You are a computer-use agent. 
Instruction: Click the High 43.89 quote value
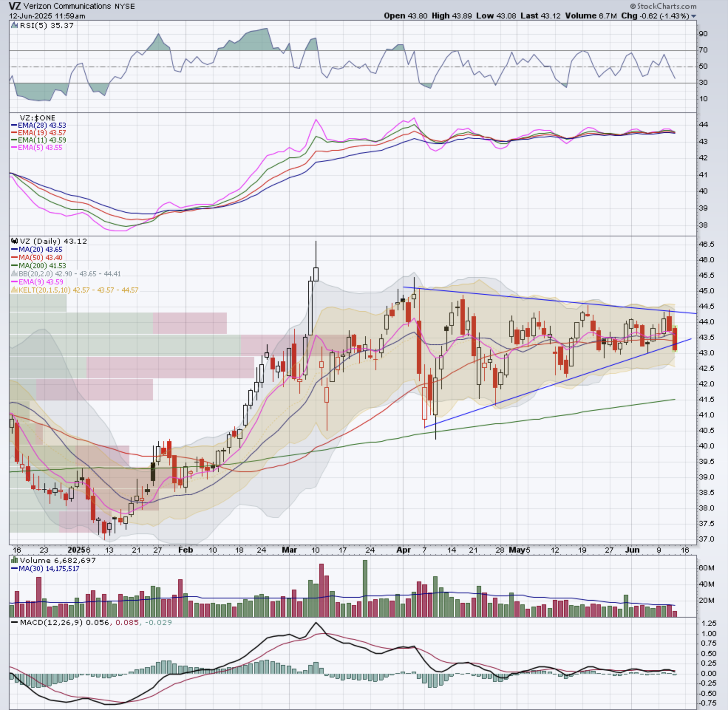[452, 16]
